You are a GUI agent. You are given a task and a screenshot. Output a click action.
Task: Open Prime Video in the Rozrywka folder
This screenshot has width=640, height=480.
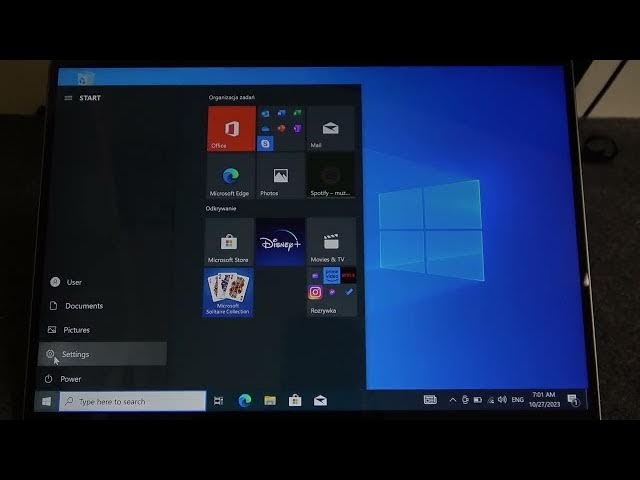pos(331,276)
